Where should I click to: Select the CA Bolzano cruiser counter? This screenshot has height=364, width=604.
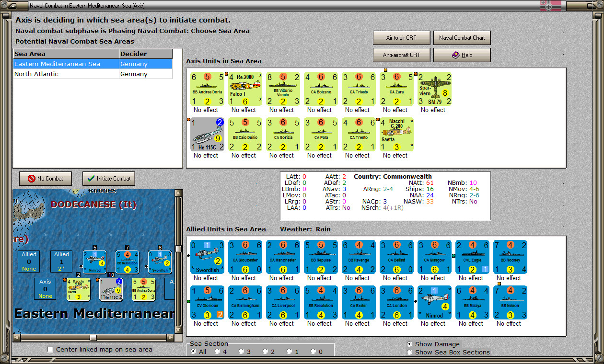coord(321,89)
